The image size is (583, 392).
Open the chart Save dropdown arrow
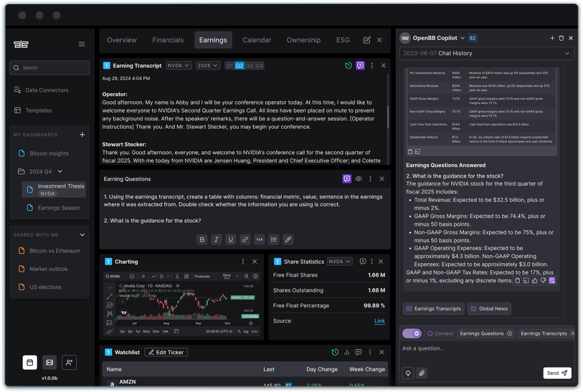(237, 277)
